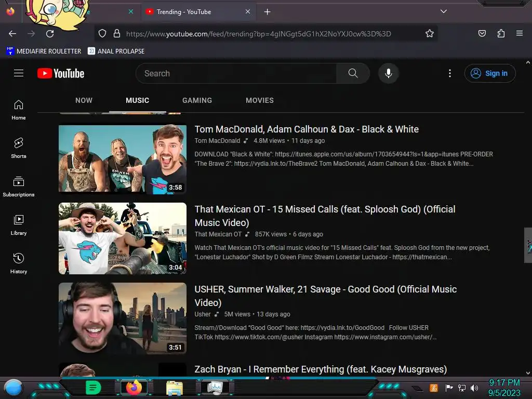The image size is (532, 399).
Task: Switch to the MOVIES trending tab
Action: 260,100
